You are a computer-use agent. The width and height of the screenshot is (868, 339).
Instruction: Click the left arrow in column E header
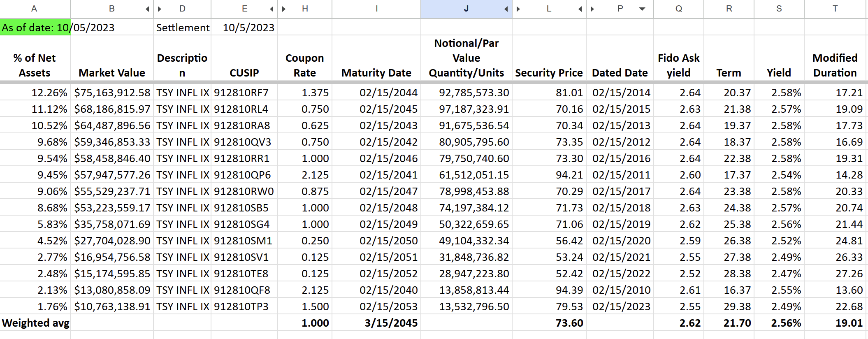click(x=272, y=9)
